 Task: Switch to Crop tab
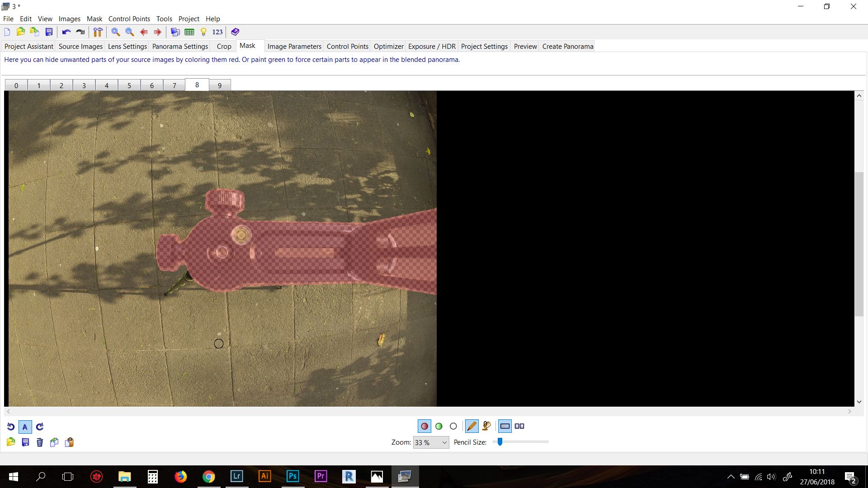(x=224, y=46)
